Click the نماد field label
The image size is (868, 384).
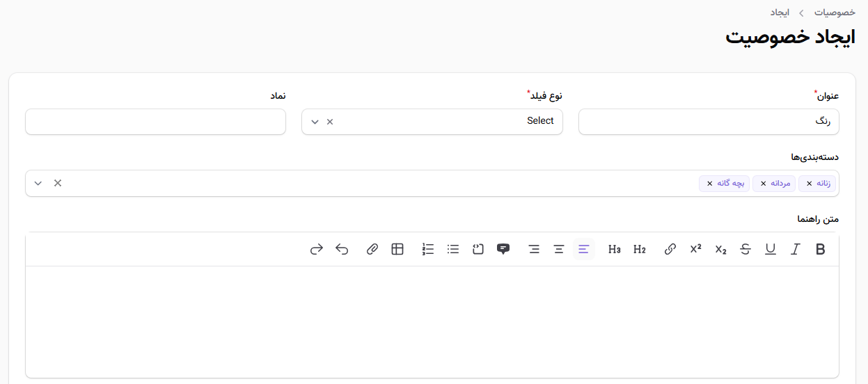click(x=278, y=95)
